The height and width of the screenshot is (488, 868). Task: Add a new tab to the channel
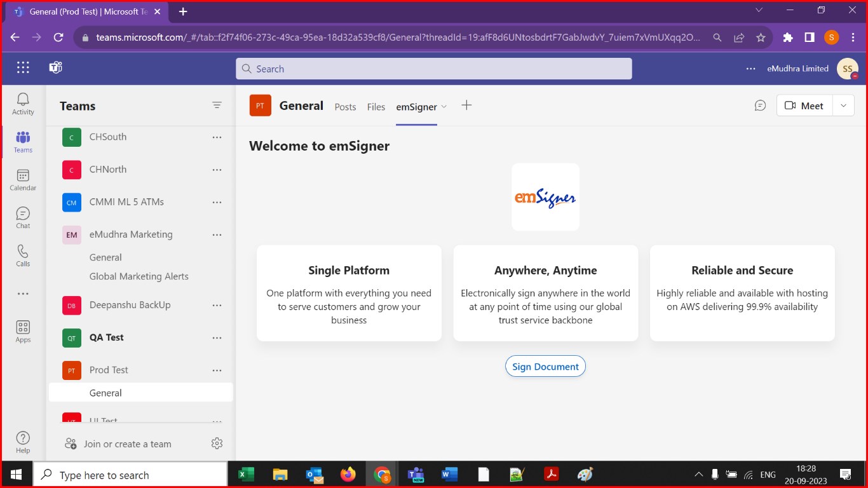[x=466, y=105]
